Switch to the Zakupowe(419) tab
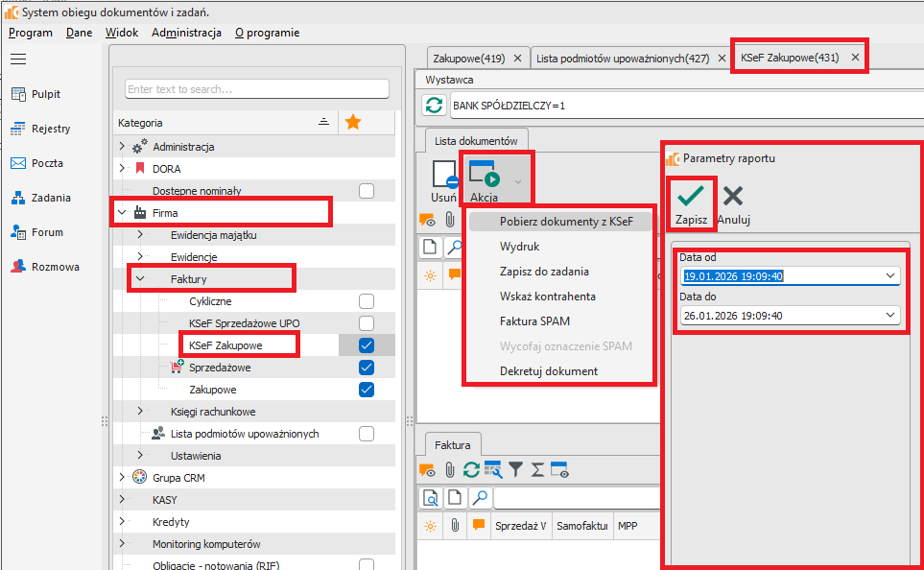This screenshot has height=570, width=924. 469,59
